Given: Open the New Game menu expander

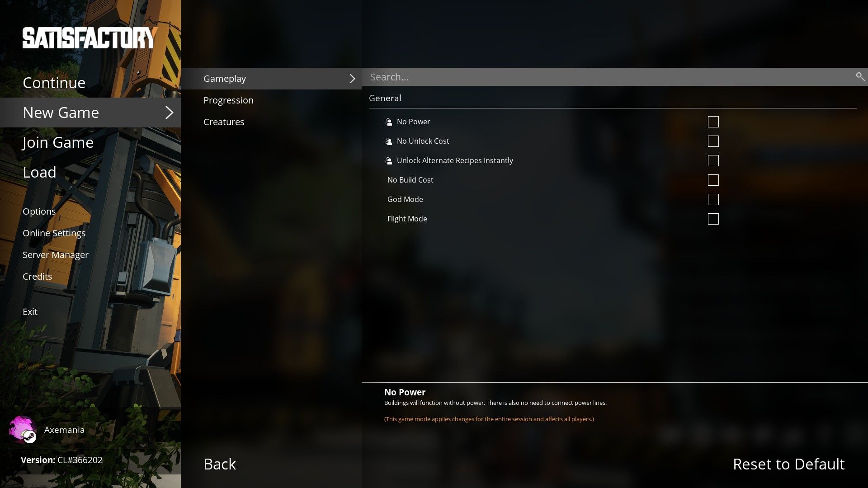Looking at the screenshot, I should click(169, 112).
